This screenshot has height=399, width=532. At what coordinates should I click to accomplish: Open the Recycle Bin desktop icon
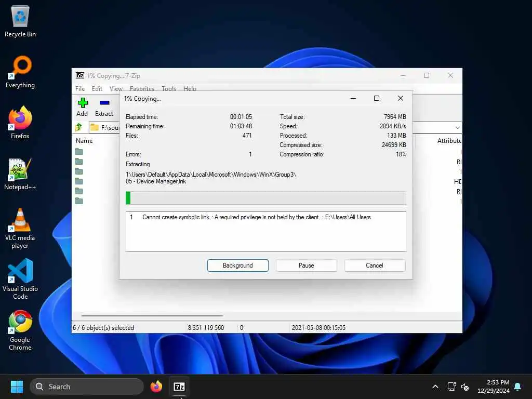pos(20,21)
